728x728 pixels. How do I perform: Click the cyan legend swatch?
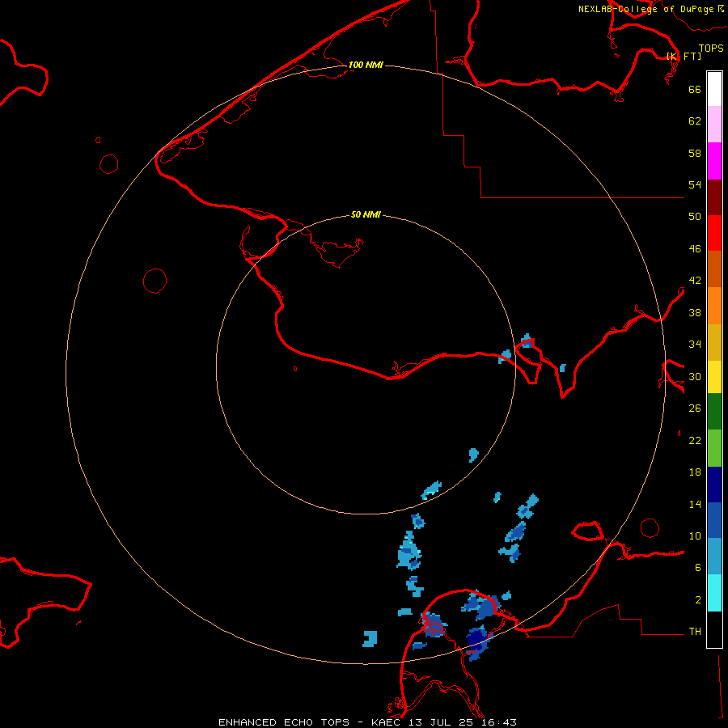(x=714, y=593)
